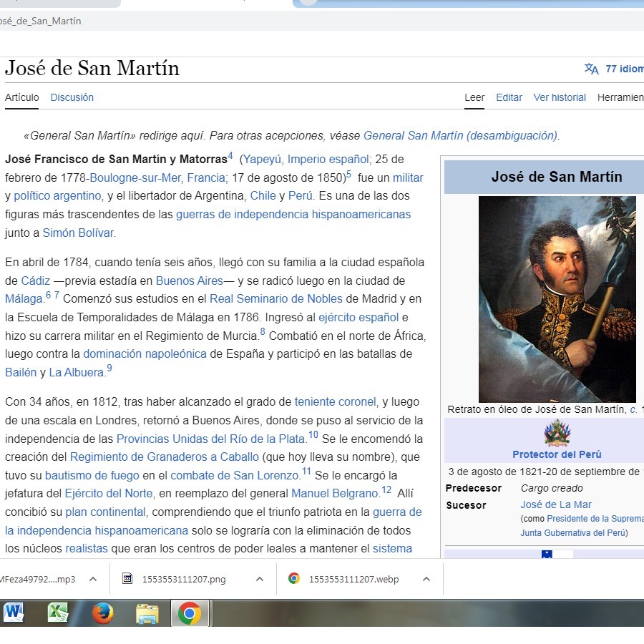Viewport: 644px width, 644px height.
Task: Follow the bautismo de fuego link
Action: 92,476
